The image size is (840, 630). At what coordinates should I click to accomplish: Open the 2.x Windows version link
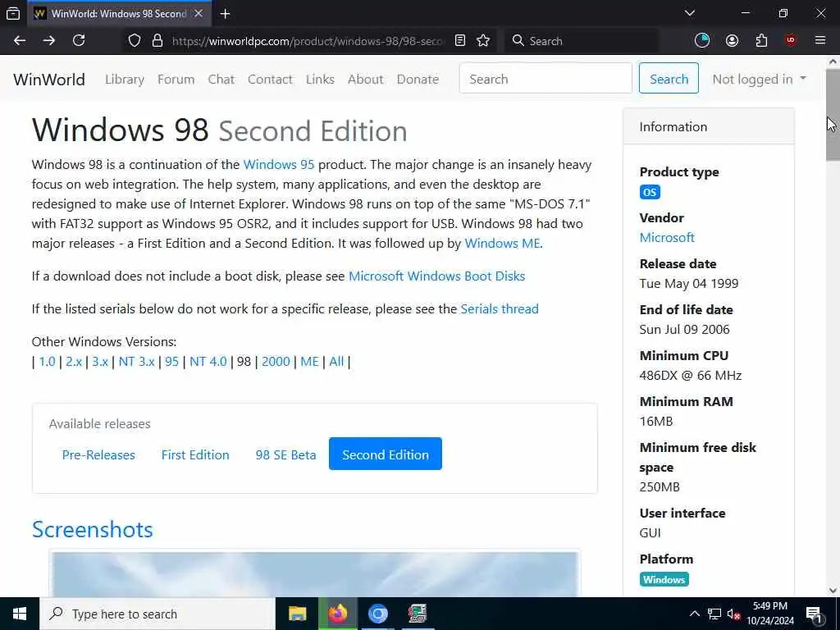(x=74, y=362)
